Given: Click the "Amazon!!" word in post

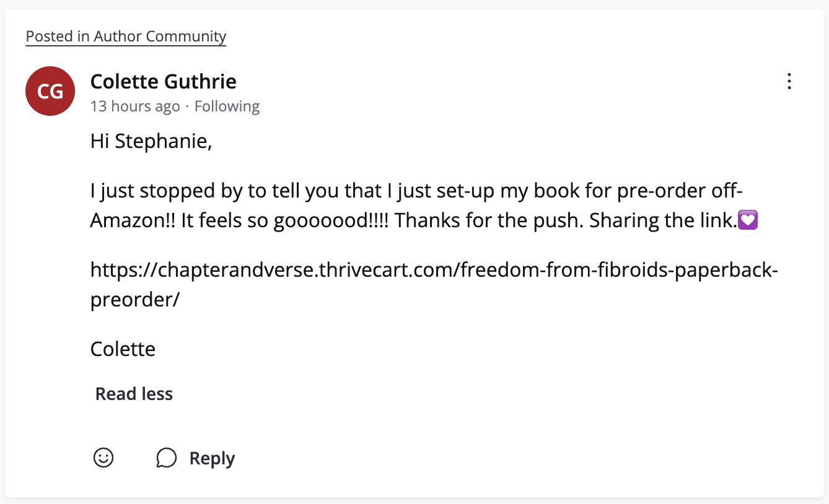Looking at the screenshot, I should point(133,220).
